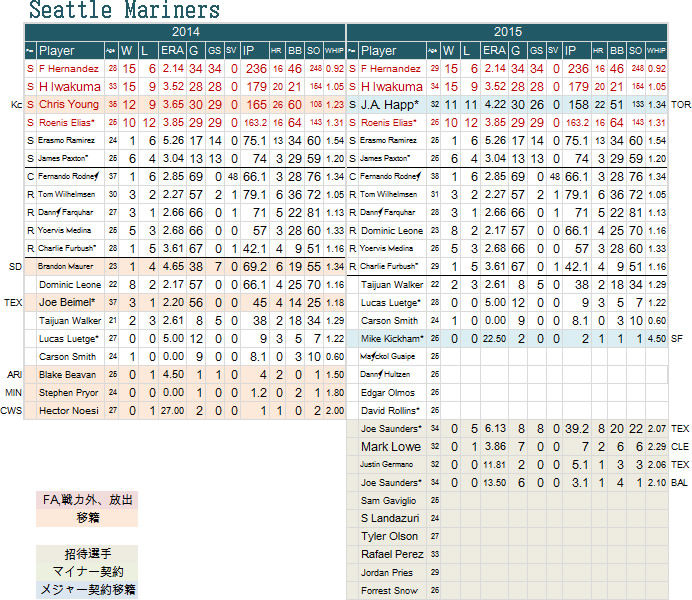Click the blue メジャー契約移籍 legend box

(87, 590)
